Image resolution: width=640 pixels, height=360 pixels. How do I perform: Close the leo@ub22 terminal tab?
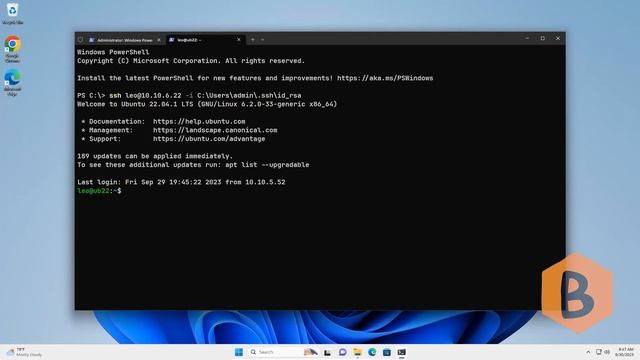[x=239, y=40]
